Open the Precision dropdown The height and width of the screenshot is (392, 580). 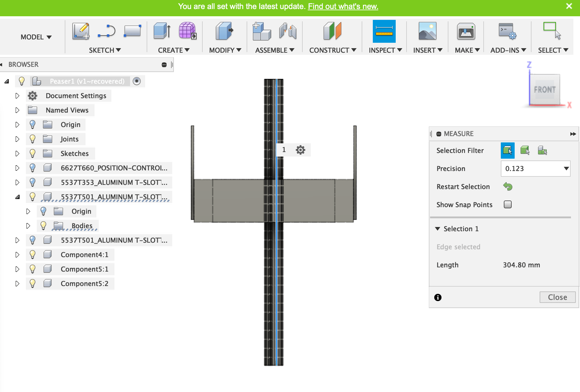coord(535,169)
